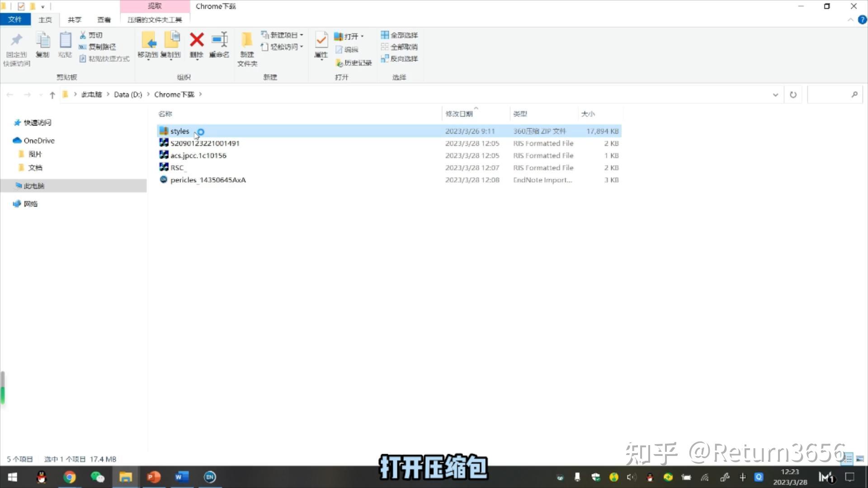Screen dimensions: 868x488
Task: Click the Move to folder icon
Action: [148, 41]
